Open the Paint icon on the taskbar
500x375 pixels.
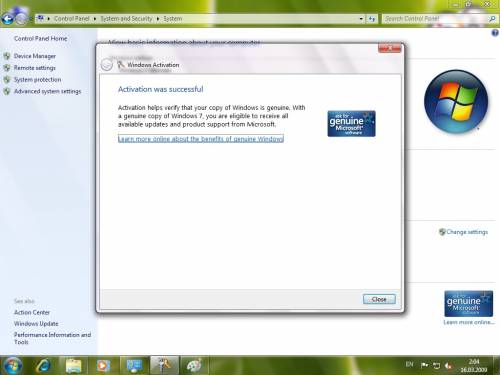click(x=194, y=366)
